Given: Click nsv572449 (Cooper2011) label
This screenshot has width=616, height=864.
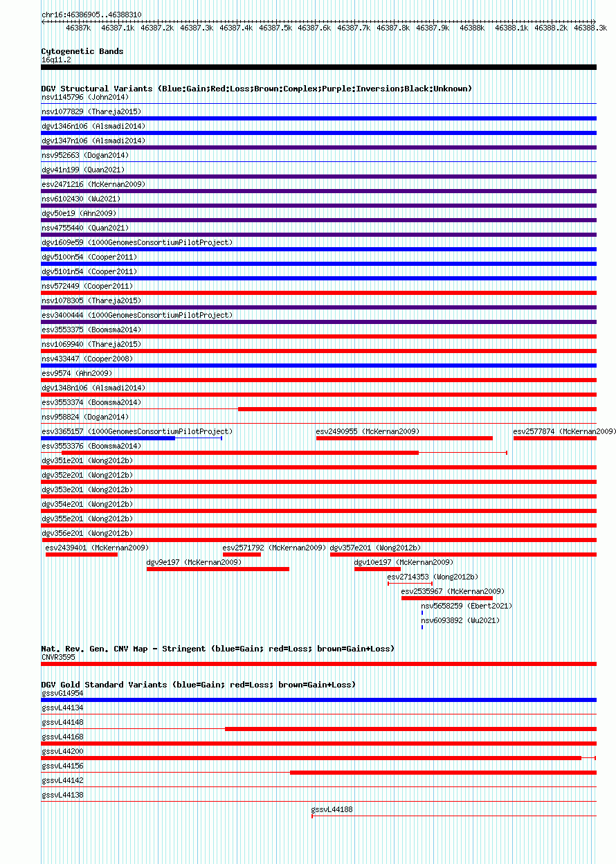Looking at the screenshot, I should (87, 287).
